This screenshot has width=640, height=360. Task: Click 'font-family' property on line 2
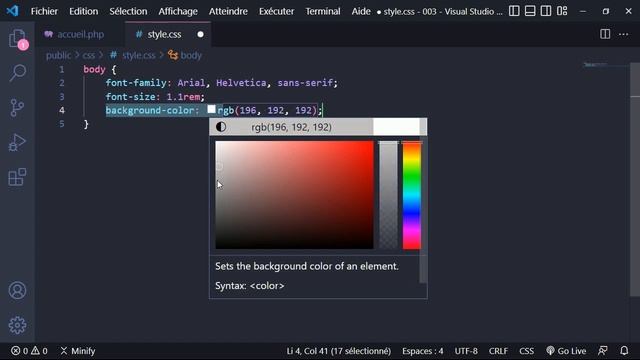click(x=136, y=83)
